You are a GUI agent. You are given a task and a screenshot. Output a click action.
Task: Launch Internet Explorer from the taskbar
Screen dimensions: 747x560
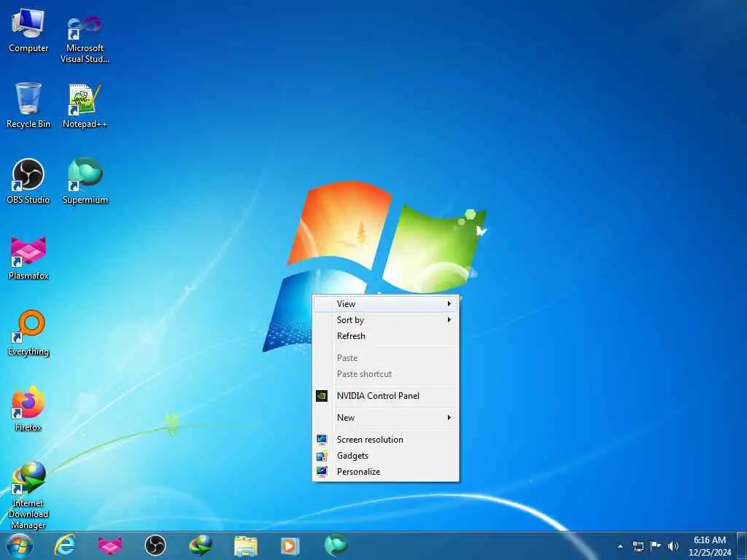tap(65, 545)
